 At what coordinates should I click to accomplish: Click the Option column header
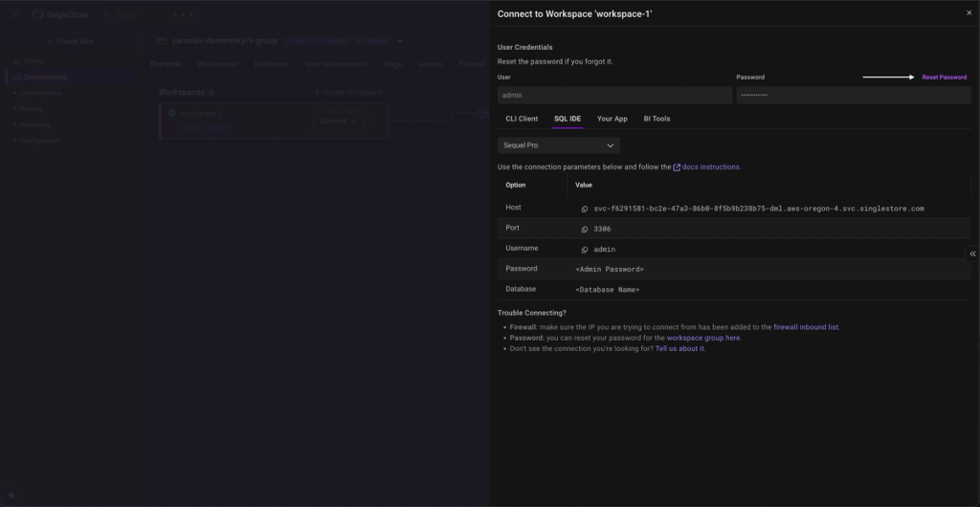coord(516,186)
